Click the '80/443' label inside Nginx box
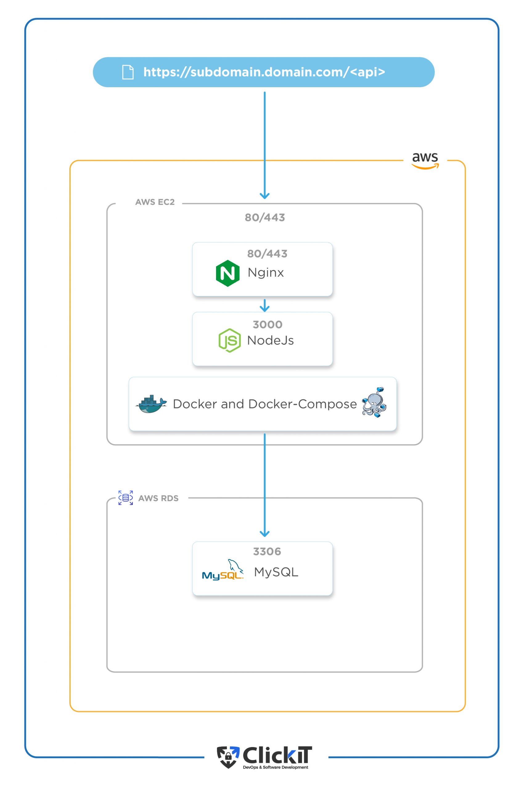Viewport: 532px width, 789px height. [x=267, y=254]
